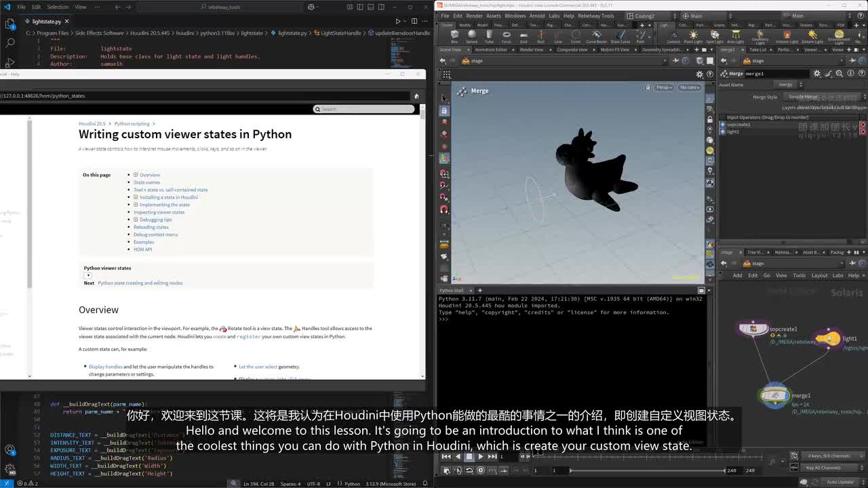Viewport: 868px width, 488px height.
Task: Select the Torus shelf tool
Action: (x=506, y=36)
